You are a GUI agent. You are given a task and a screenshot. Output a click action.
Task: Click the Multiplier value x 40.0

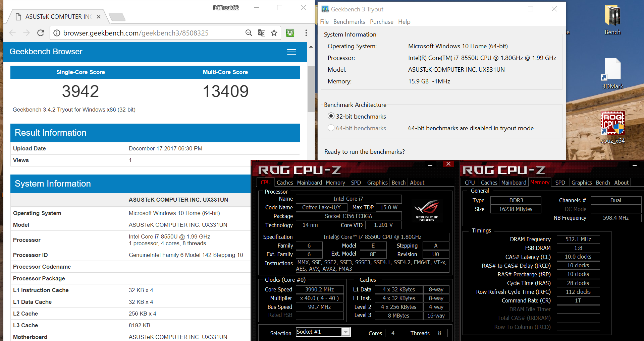coord(319,298)
